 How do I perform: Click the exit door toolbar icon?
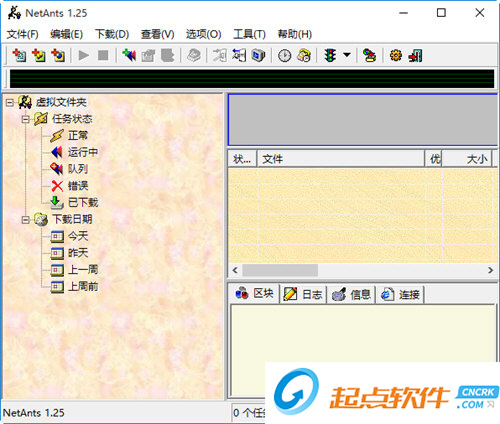pyautogui.click(x=415, y=55)
